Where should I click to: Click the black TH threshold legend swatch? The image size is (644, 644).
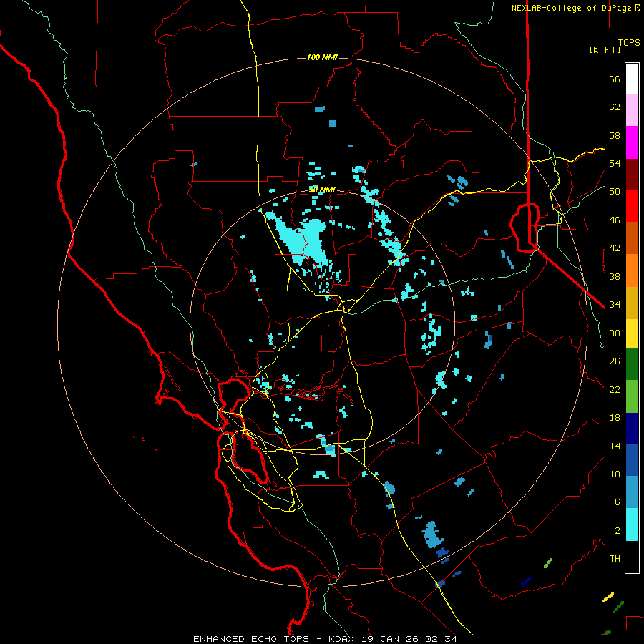[x=632, y=557]
